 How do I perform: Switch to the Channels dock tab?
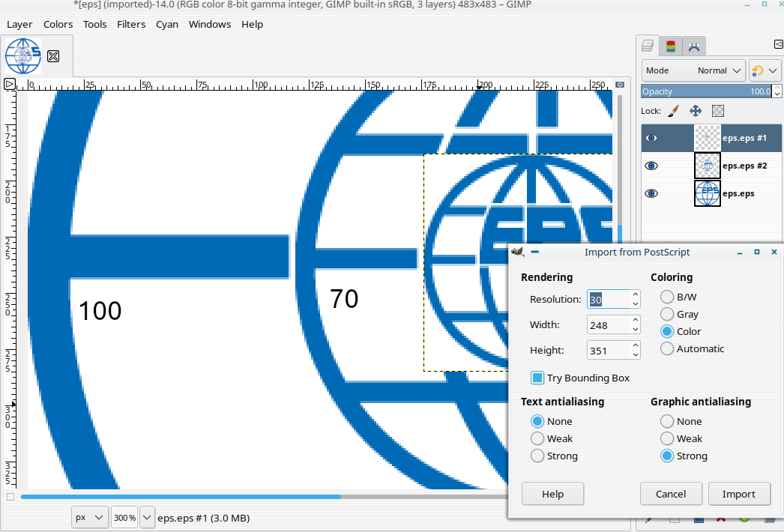(x=671, y=46)
